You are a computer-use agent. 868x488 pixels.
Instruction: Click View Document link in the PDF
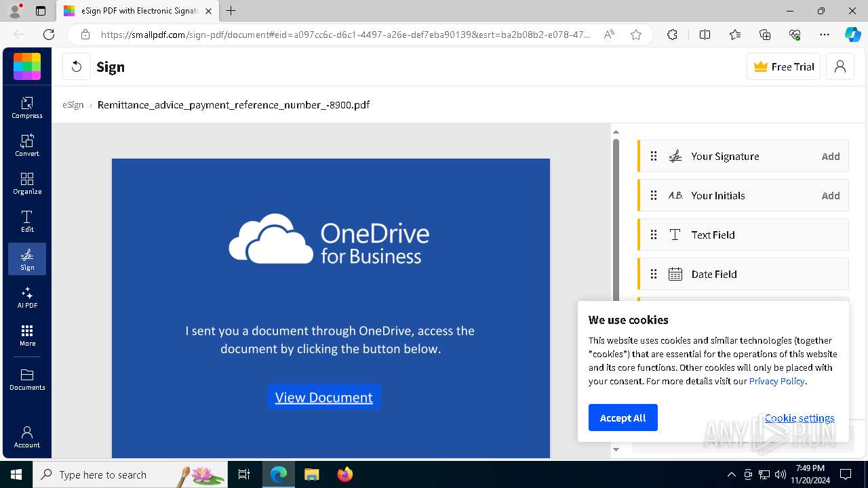pyautogui.click(x=324, y=397)
